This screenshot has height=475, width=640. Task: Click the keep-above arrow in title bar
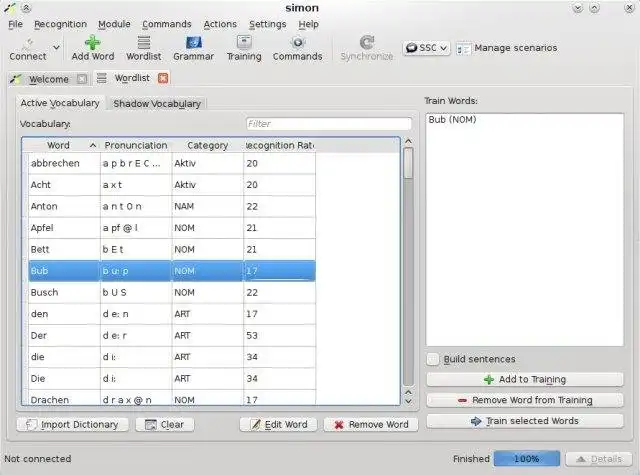point(26,8)
